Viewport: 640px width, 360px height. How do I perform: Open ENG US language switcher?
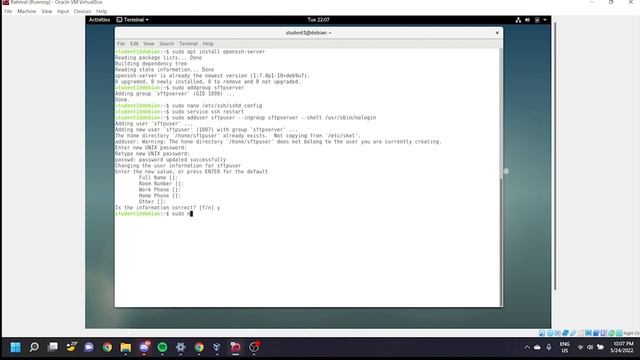[564, 347]
